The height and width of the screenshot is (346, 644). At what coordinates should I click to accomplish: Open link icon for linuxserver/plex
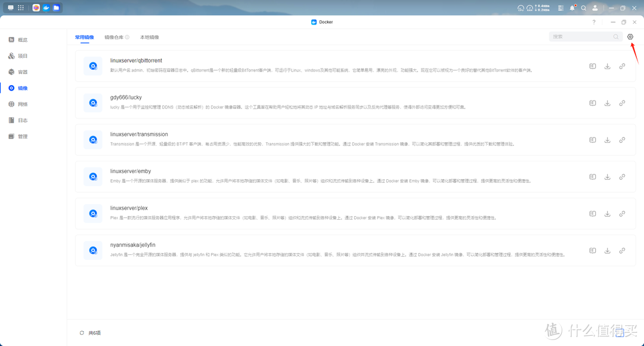[x=622, y=214]
